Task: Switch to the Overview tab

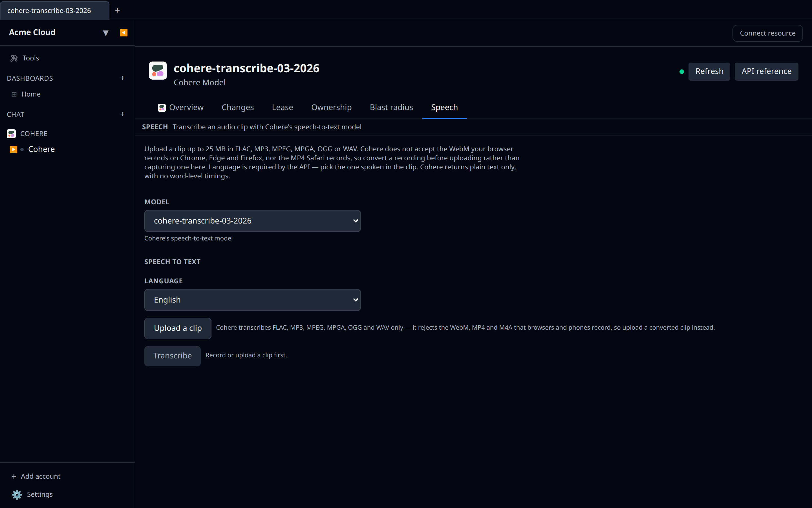Action: pos(181,108)
